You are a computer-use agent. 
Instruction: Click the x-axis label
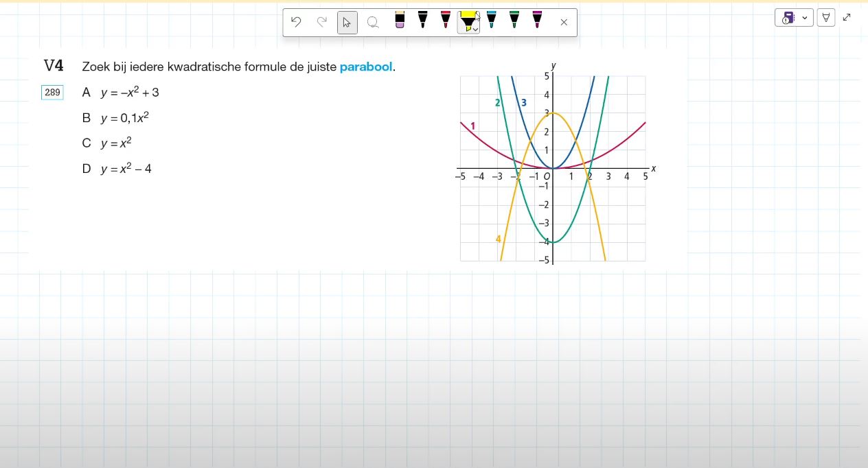pyautogui.click(x=653, y=168)
